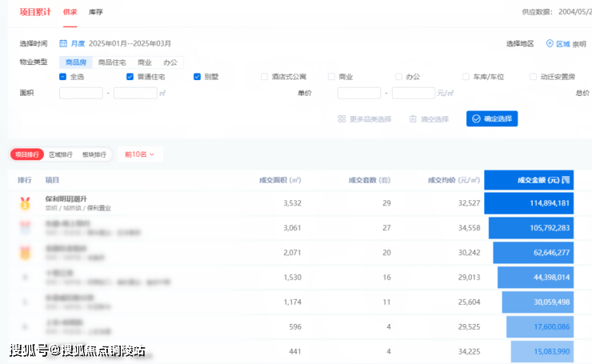Uncheck the 全选 checkbox

tap(63, 77)
